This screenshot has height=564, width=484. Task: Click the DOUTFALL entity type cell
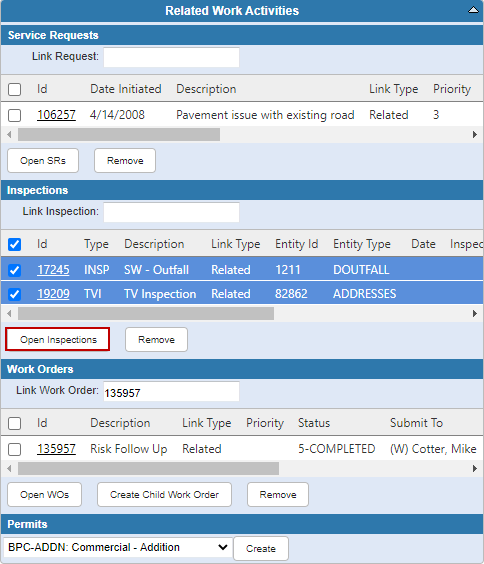[361, 270]
